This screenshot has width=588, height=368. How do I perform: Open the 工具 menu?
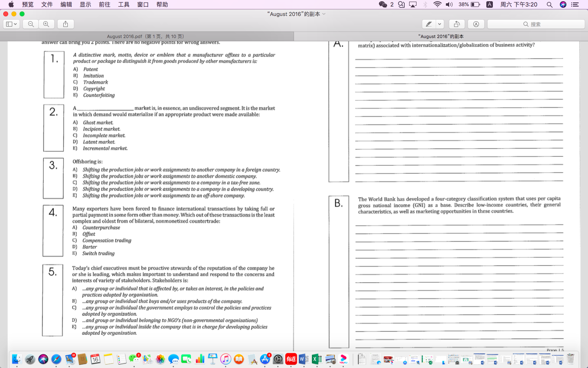coord(124,4)
